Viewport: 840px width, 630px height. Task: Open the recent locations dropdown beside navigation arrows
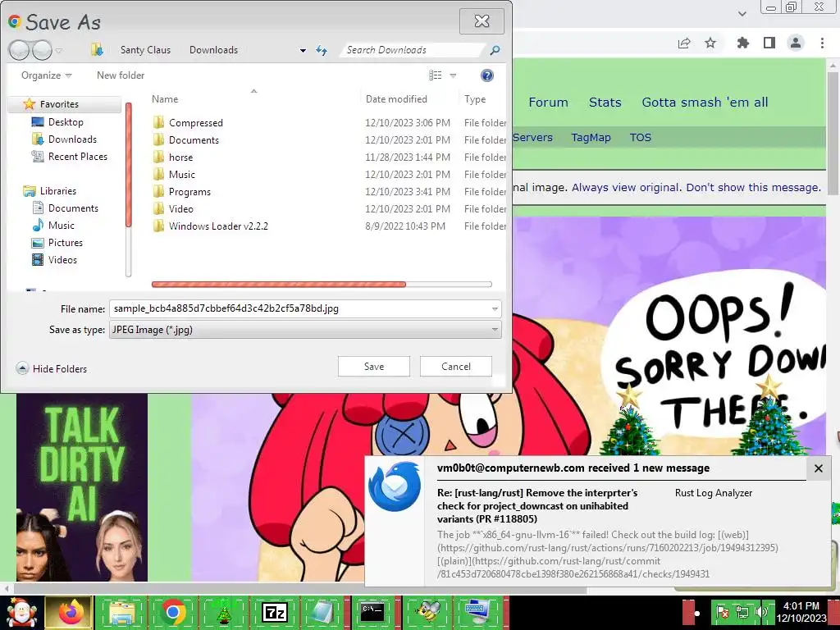(59, 50)
